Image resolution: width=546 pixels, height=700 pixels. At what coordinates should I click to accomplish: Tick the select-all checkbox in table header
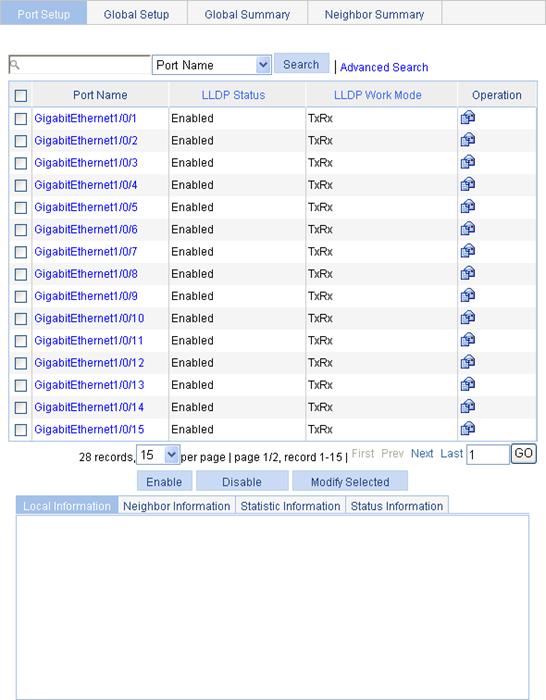point(21,96)
